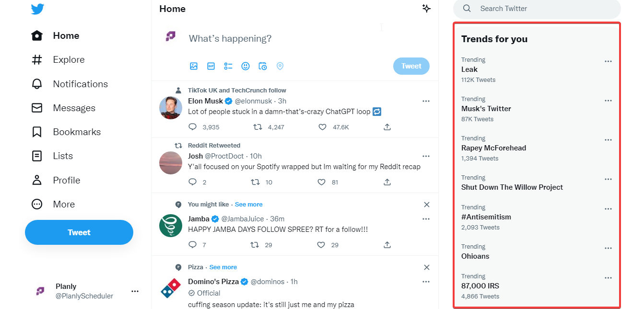Open more options for Leak trend

point(608,61)
